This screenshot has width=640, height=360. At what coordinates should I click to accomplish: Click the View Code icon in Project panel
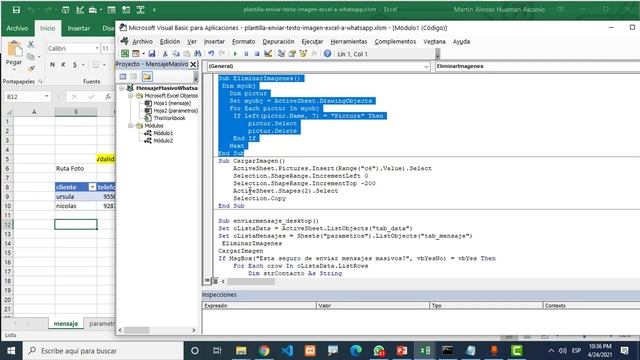[x=123, y=76]
